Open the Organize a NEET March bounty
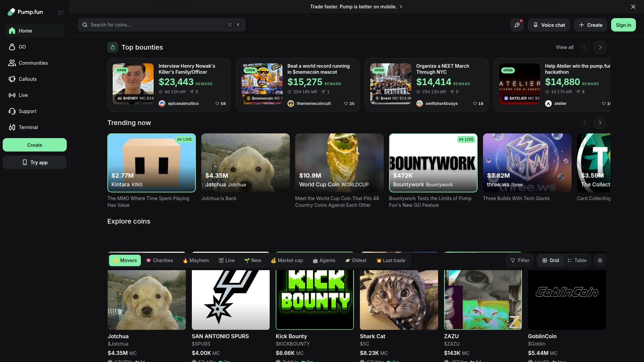644x362 pixels. click(x=427, y=85)
